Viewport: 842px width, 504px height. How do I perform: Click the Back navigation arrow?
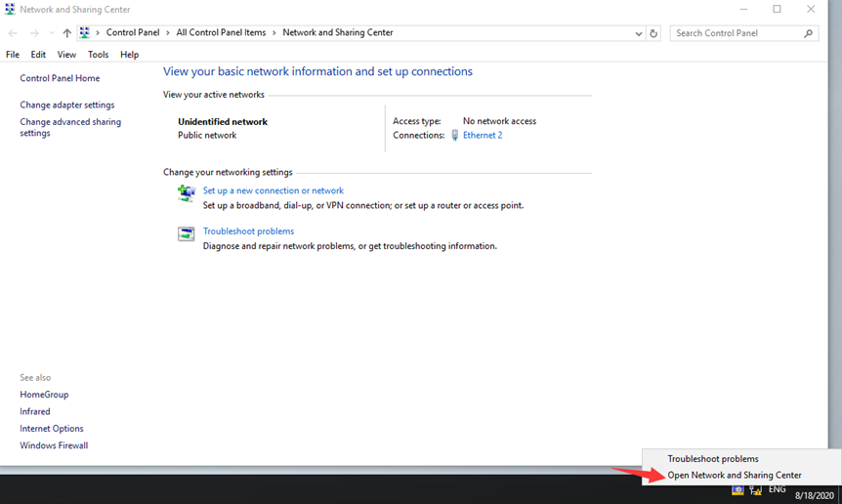click(x=13, y=33)
